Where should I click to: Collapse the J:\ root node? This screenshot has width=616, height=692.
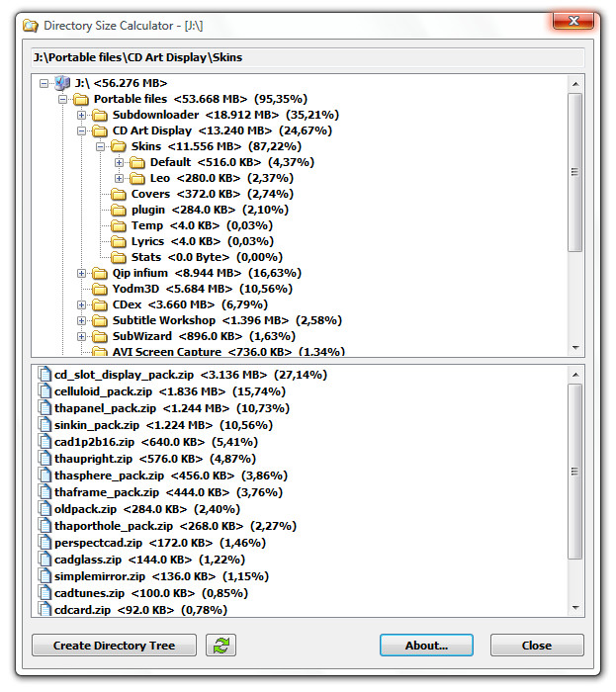click(x=44, y=83)
